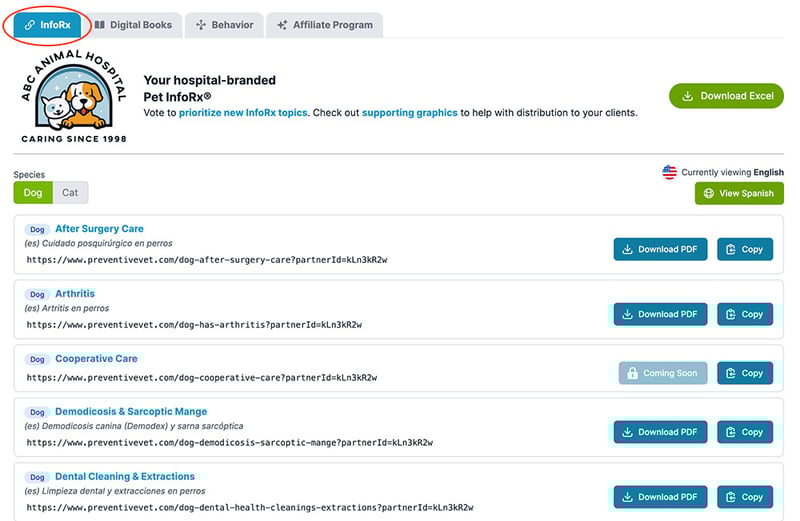Viewport: 800px width, 521px height.
Task: Switch to the Digital Books tab
Action: [134, 25]
